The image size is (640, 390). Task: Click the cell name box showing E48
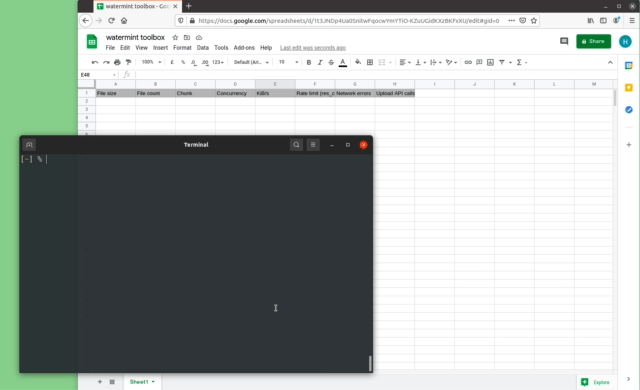click(x=98, y=75)
